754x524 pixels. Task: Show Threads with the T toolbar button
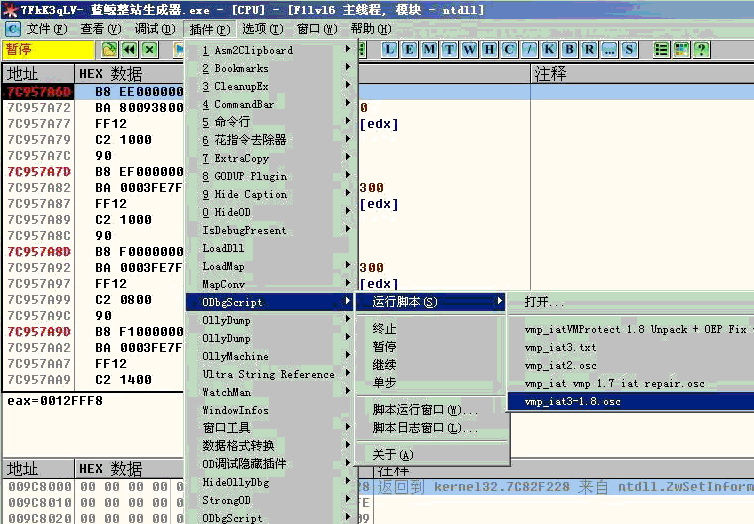[x=449, y=50]
